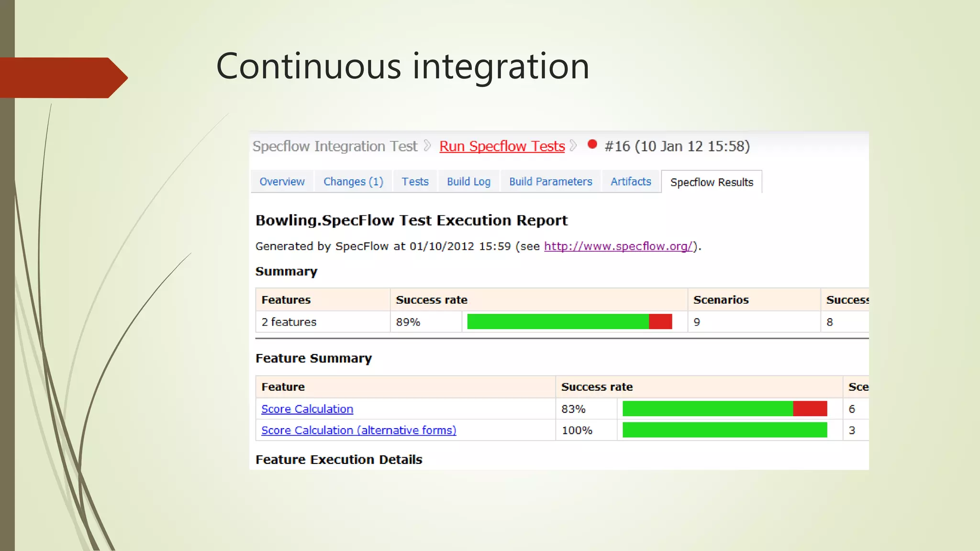Click the 89% summary success bar
Screen dimensions: 980x551
(x=569, y=322)
